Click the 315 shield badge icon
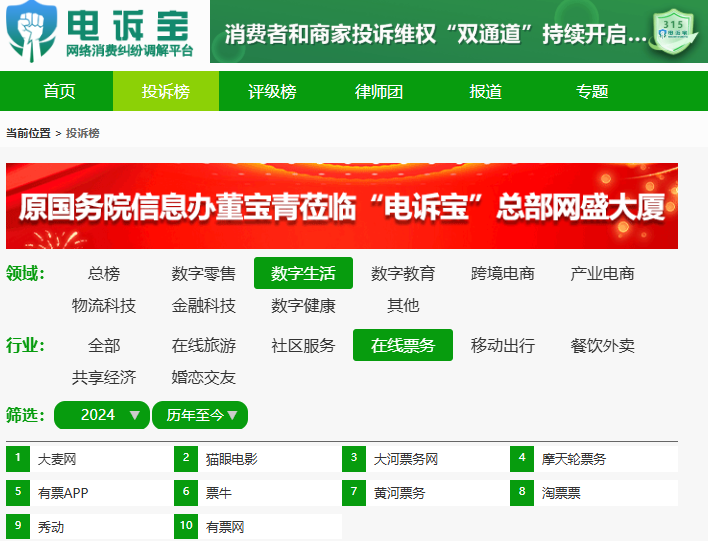The height and width of the screenshot is (541, 708). pyautogui.click(x=673, y=31)
